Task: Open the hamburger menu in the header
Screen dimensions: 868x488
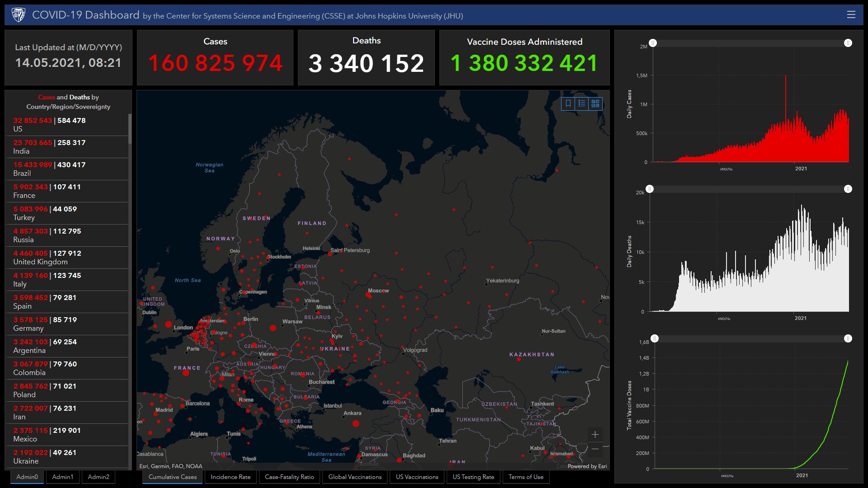Action: (851, 15)
